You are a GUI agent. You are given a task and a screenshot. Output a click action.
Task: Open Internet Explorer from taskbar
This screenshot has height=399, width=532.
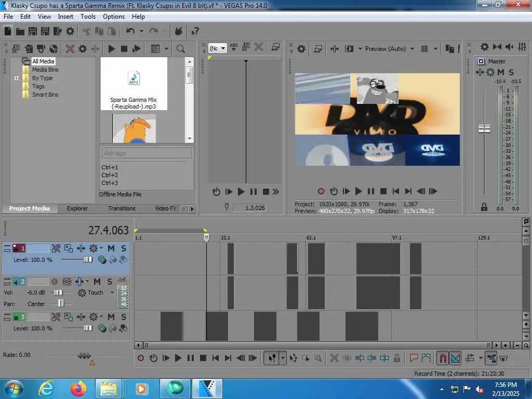coord(46,389)
